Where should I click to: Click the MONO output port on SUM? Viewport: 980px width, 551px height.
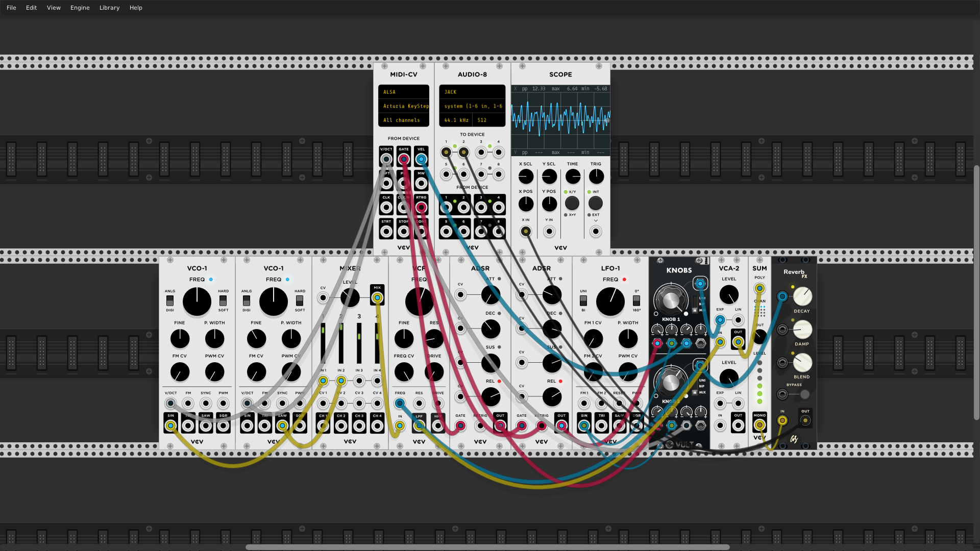(759, 424)
